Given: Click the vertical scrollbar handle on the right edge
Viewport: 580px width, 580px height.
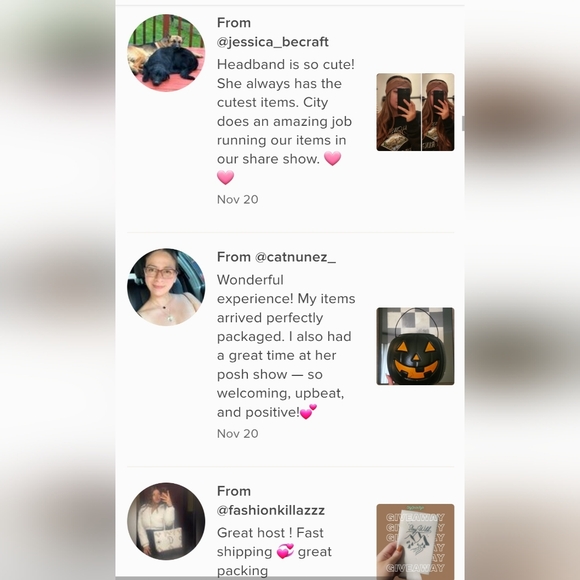Looking at the screenshot, I should click(463, 123).
